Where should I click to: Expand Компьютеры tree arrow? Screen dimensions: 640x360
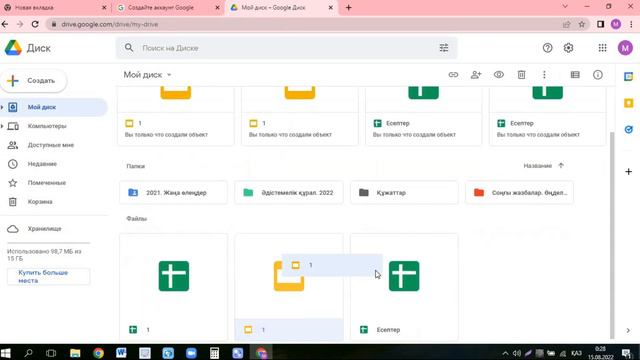pyautogui.click(x=2, y=126)
